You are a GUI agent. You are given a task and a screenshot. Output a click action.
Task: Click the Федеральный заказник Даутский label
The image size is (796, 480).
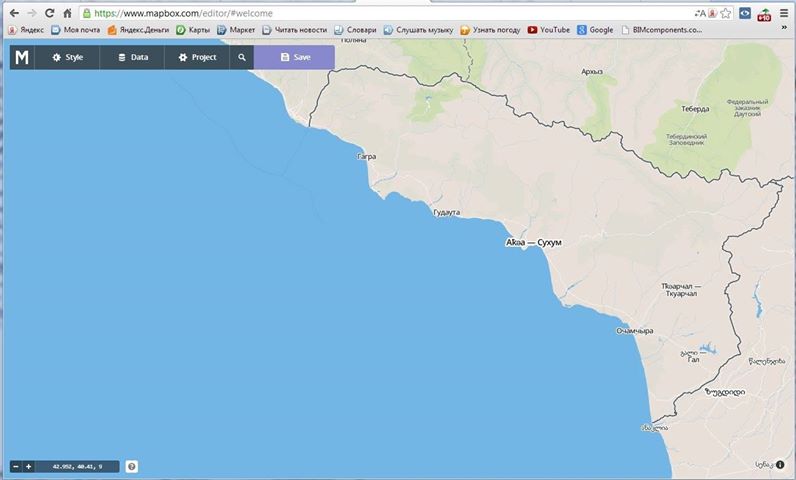coord(747,108)
